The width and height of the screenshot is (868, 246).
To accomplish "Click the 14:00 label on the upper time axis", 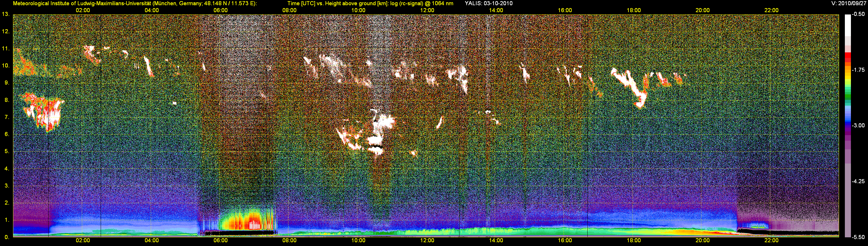I will coord(496,10).
